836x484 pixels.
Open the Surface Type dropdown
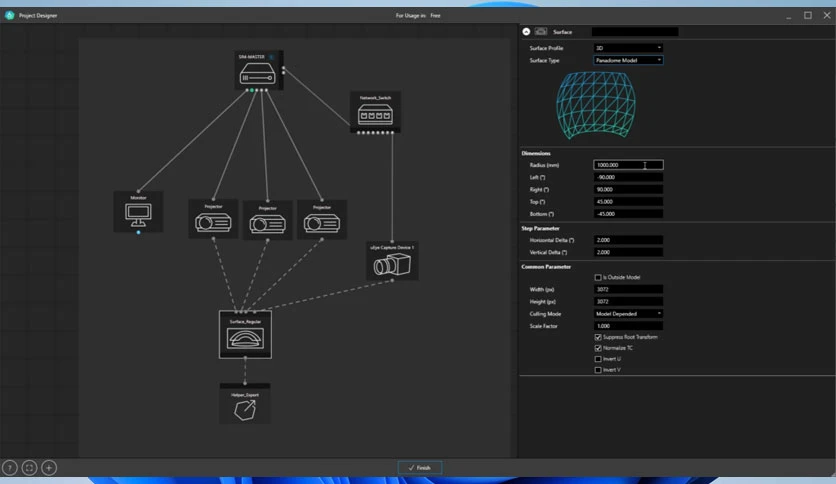pos(628,60)
